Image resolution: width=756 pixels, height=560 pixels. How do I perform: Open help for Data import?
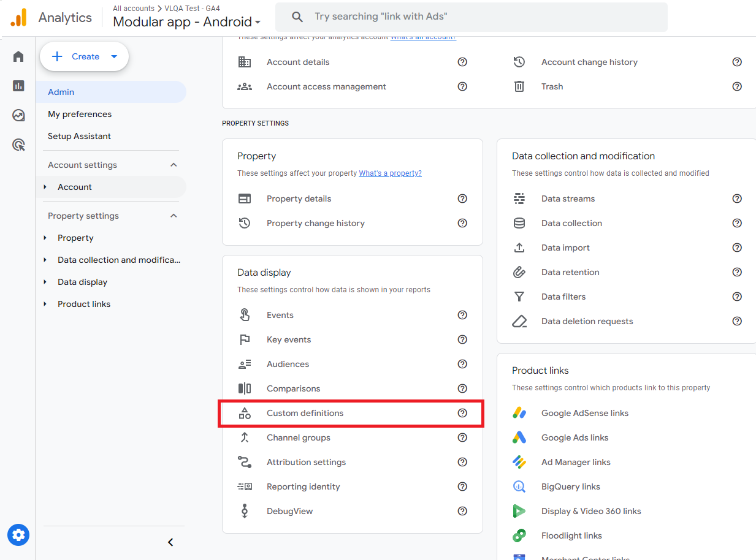tap(737, 248)
